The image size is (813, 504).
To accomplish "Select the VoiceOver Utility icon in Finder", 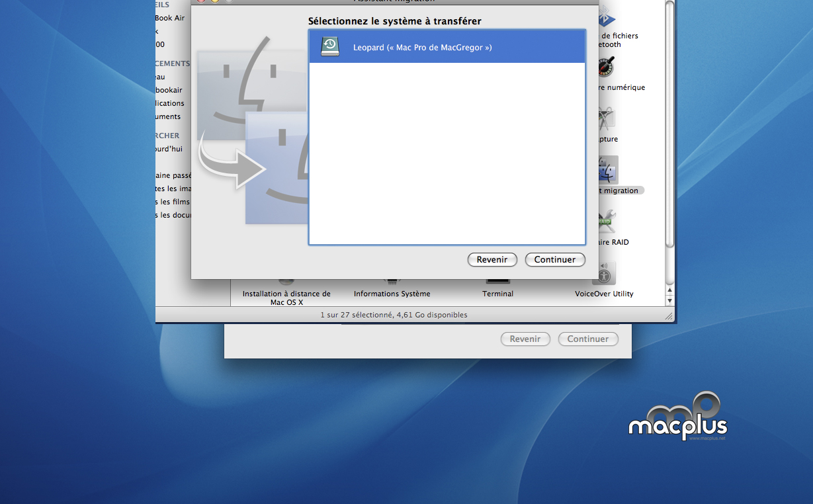I will tap(604, 273).
